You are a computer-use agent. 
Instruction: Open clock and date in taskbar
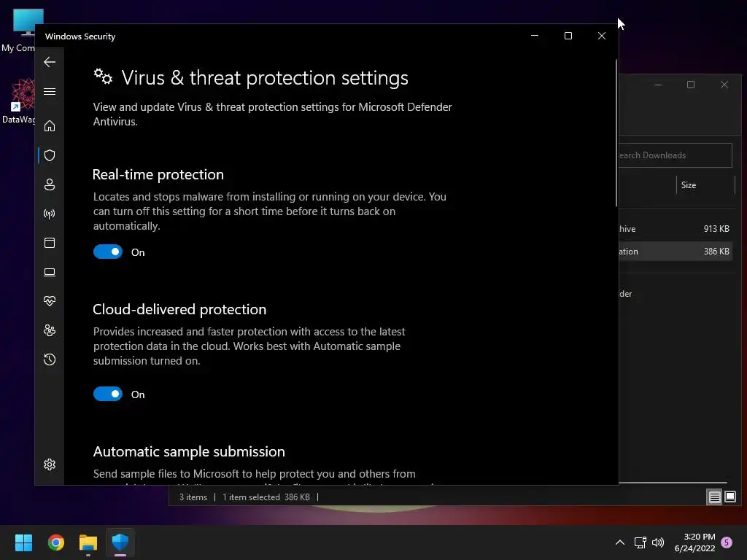tap(694, 542)
